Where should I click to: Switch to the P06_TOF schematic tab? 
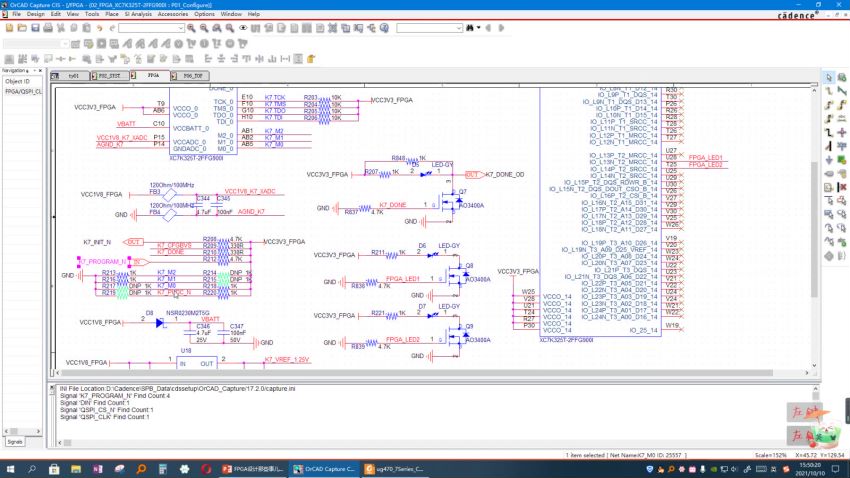(191, 75)
